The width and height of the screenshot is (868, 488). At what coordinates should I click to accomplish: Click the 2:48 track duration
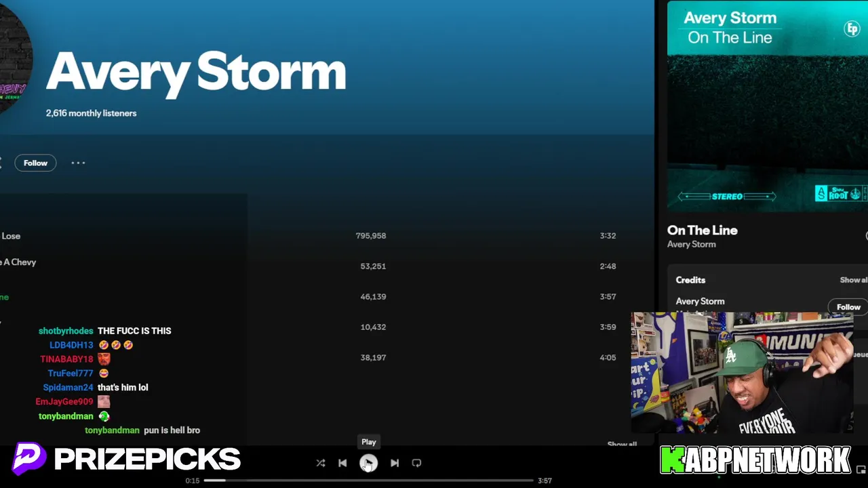pos(608,266)
